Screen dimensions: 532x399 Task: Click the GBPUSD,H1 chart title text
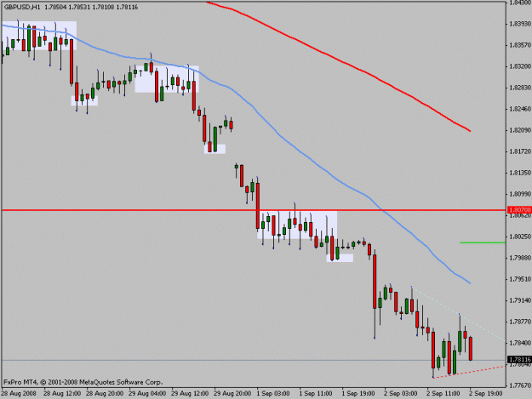click(x=22, y=7)
